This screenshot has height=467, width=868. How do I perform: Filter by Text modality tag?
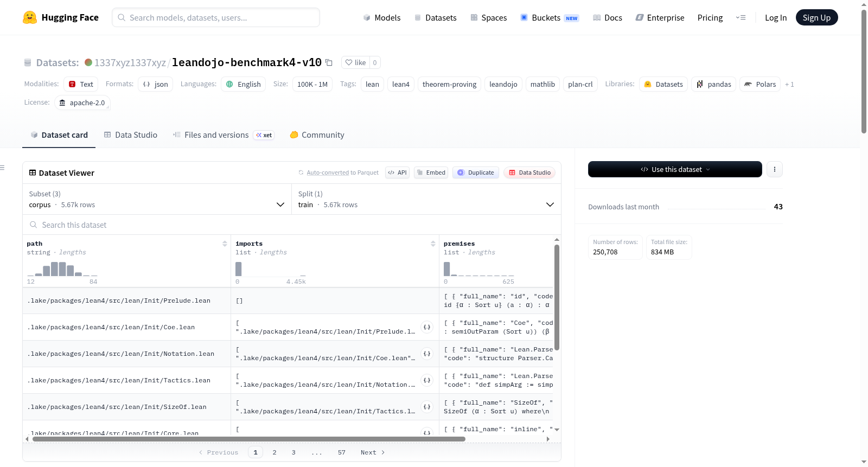pos(81,84)
